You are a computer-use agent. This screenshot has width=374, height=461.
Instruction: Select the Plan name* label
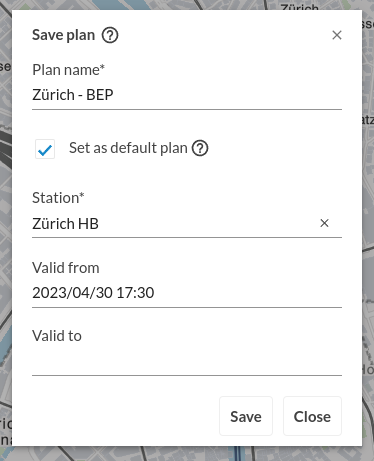click(x=68, y=70)
